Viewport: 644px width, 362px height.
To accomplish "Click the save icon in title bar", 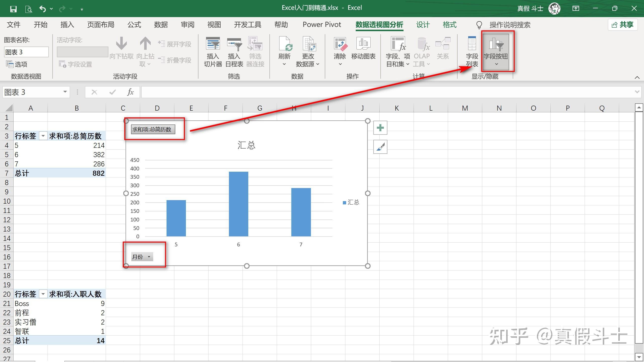I will click(x=13, y=9).
